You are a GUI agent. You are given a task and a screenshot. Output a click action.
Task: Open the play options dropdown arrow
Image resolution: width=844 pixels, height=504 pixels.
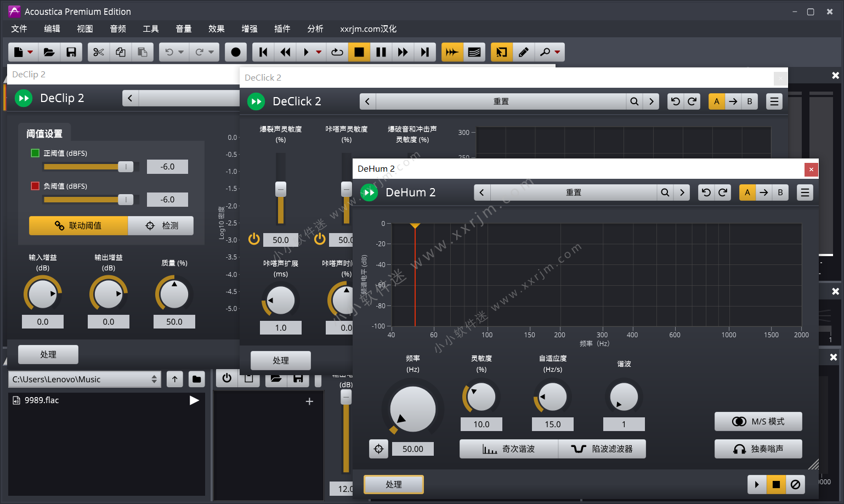pyautogui.click(x=319, y=52)
